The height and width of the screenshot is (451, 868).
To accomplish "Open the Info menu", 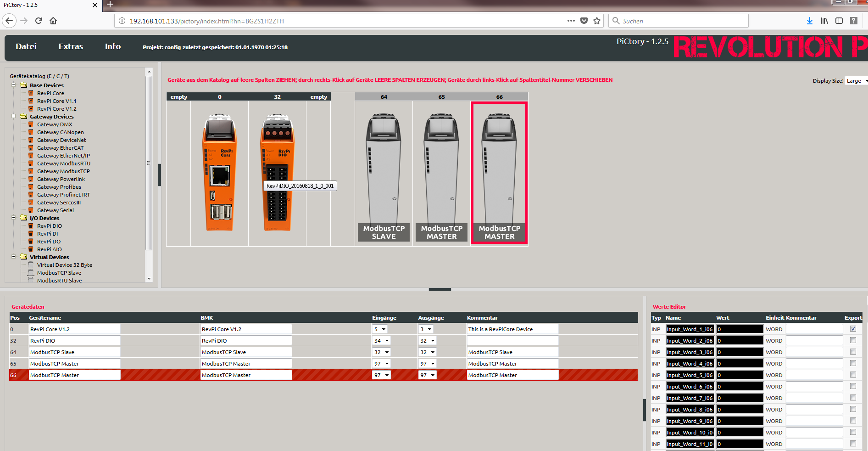I will [x=113, y=46].
